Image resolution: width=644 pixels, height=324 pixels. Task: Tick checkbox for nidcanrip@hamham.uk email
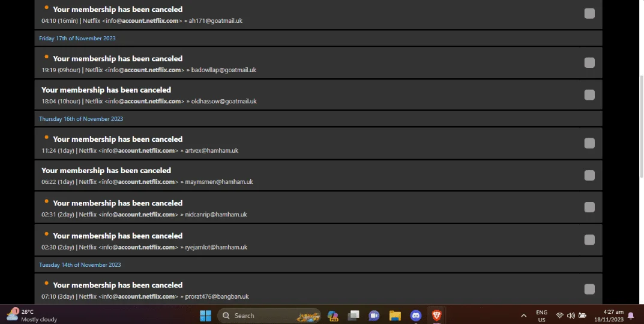click(589, 207)
